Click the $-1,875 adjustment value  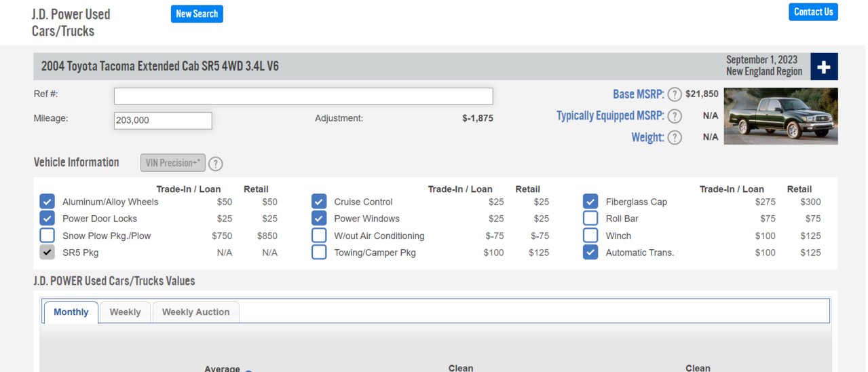pos(478,118)
